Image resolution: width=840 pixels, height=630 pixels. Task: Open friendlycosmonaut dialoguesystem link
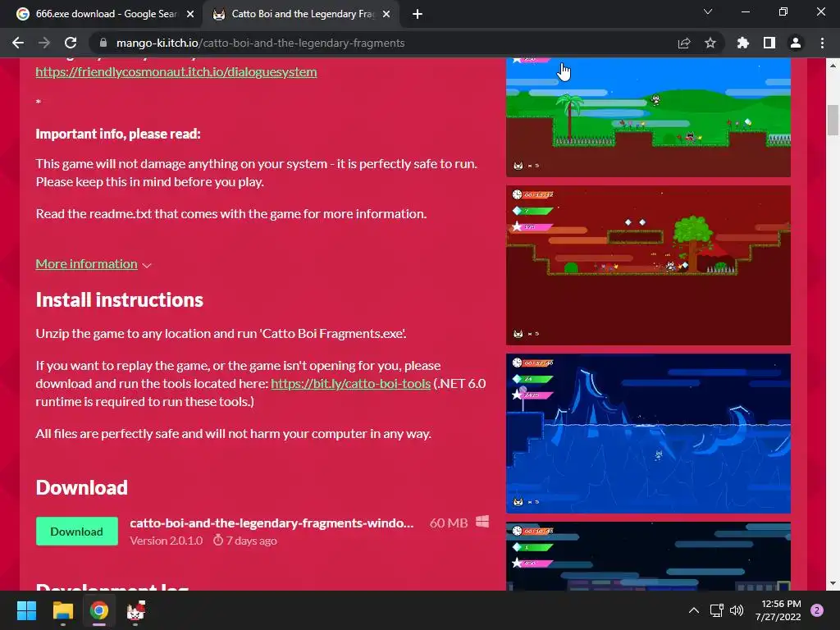[176, 72]
